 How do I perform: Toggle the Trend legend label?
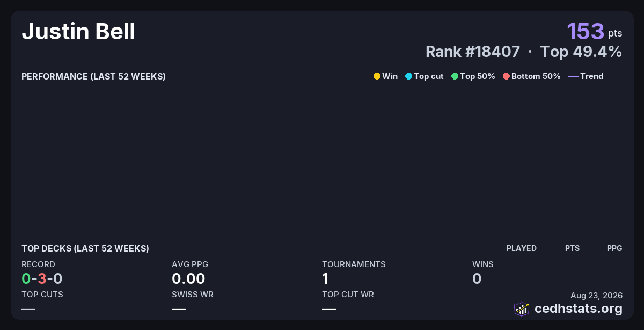[592, 76]
